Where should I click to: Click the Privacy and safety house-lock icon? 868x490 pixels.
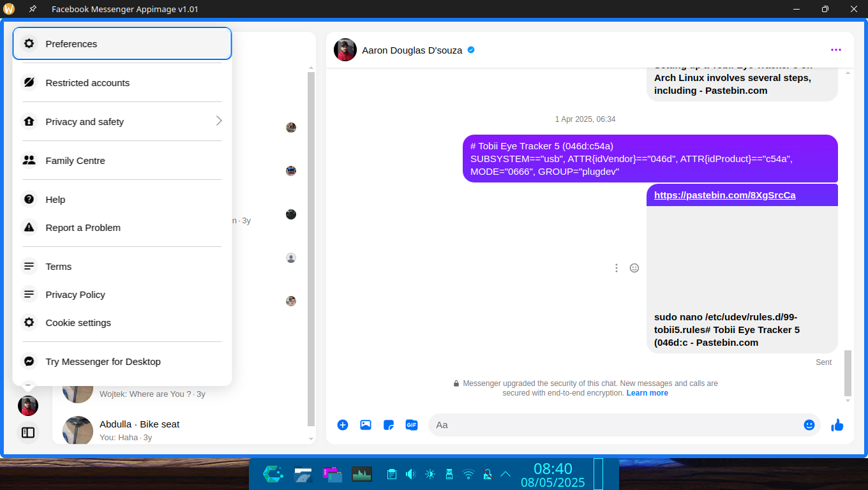tap(29, 122)
